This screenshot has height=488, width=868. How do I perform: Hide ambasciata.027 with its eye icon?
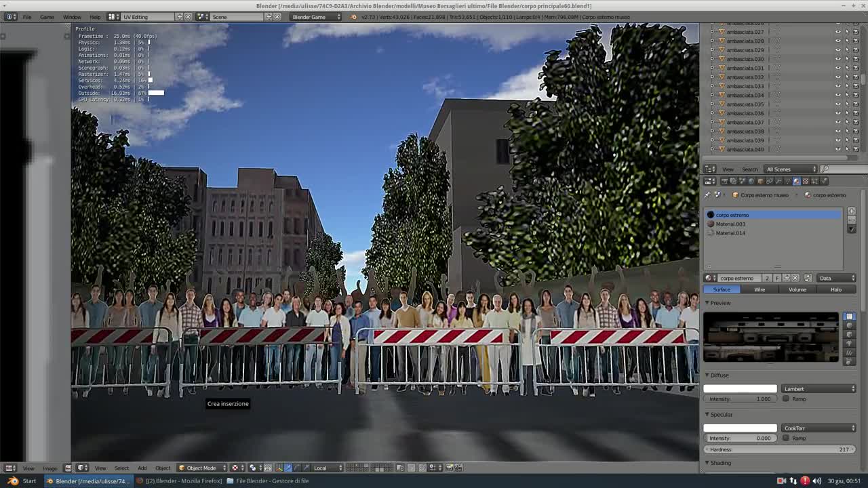(837, 32)
